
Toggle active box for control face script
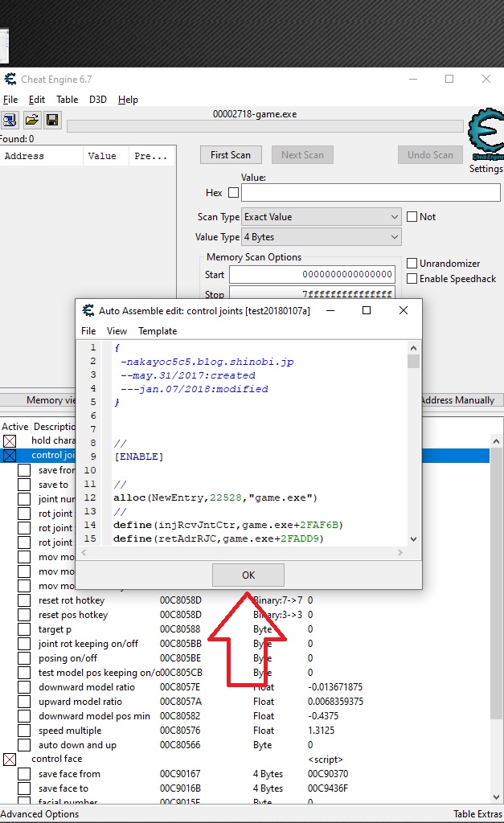pyautogui.click(x=10, y=759)
